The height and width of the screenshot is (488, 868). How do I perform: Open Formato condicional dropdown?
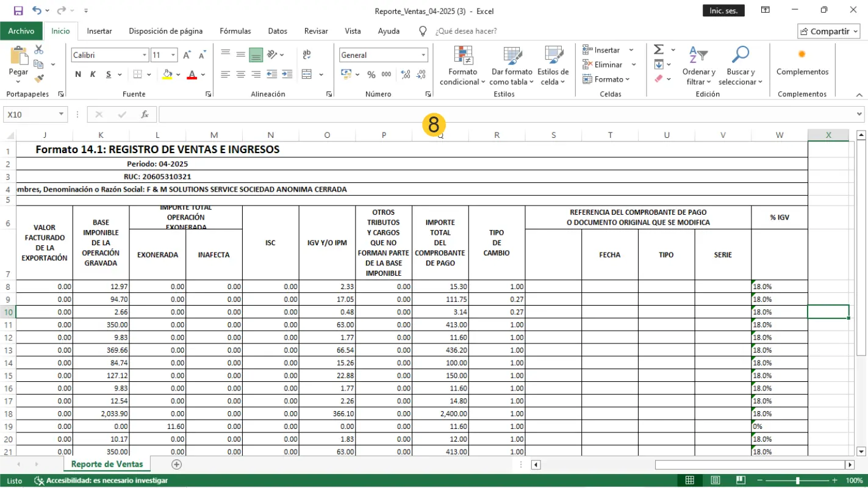pos(463,66)
